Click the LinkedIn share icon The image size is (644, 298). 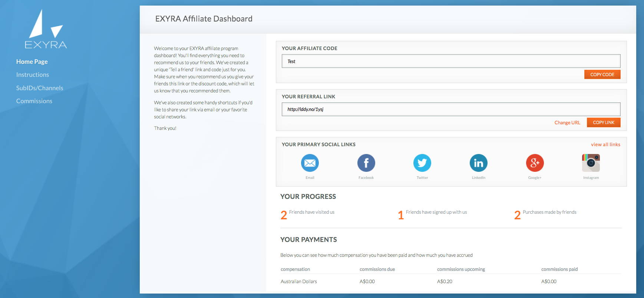coord(479,163)
